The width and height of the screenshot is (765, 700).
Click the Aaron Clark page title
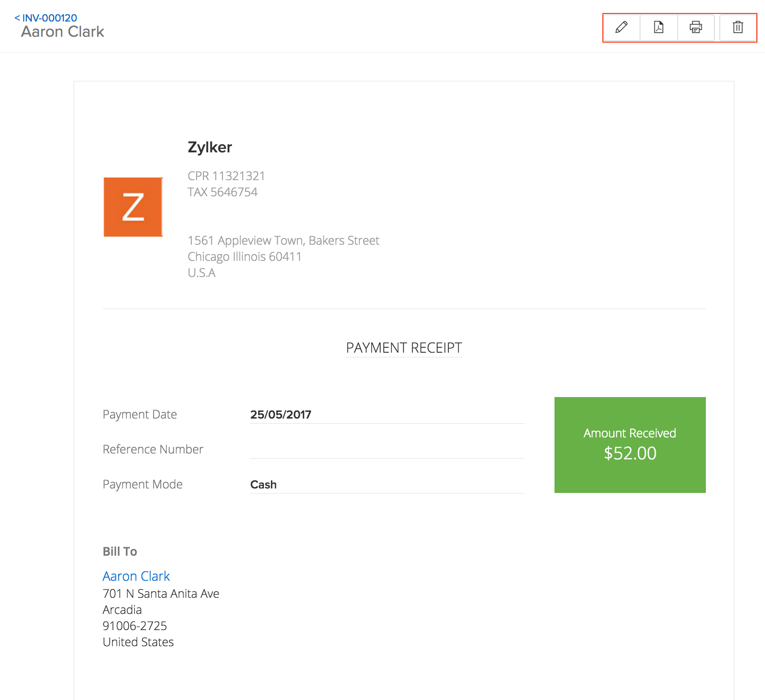62,32
